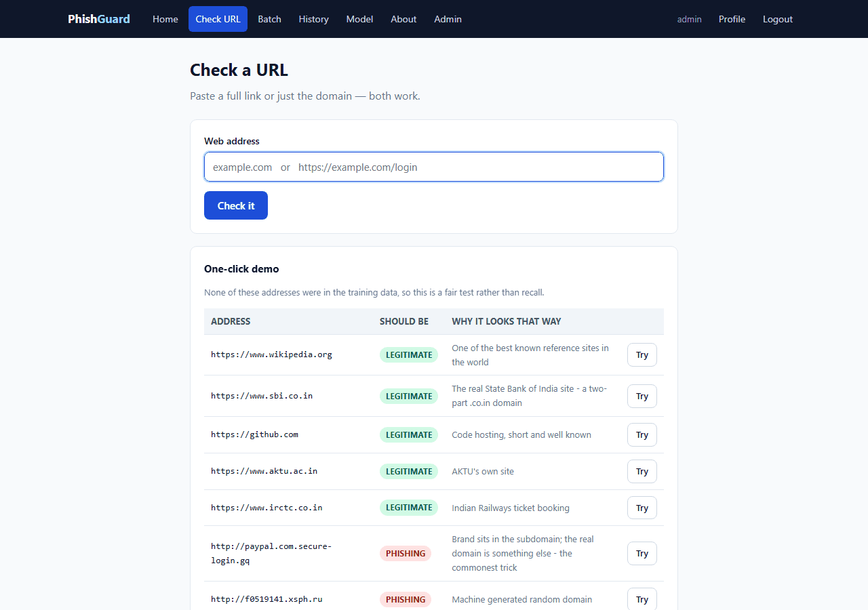This screenshot has height=610, width=868.
Task: Click the https://www.aktu.ac.in address text
Action: tap(264, 471)
